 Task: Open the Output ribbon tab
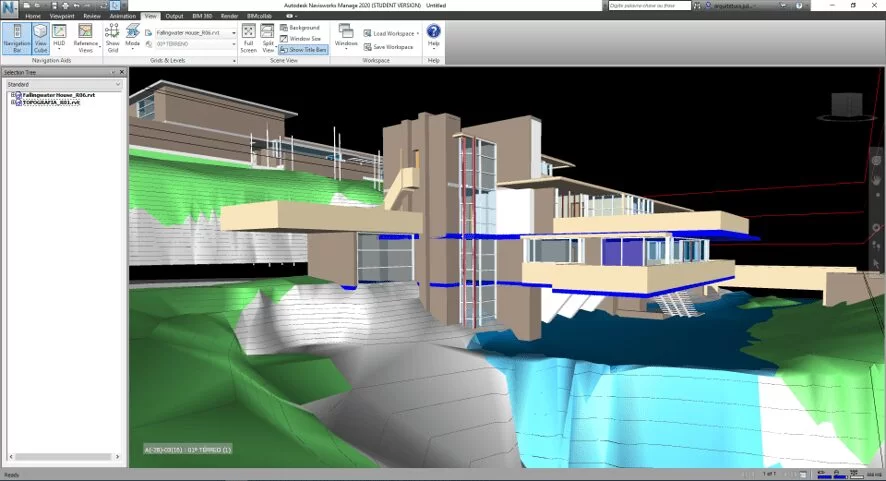(x=174, y=16)
